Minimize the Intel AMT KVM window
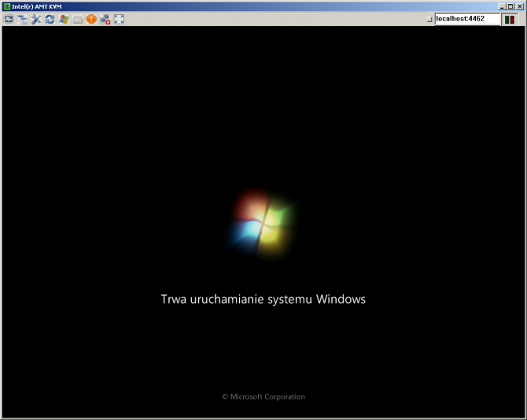Image resolution: width=527 pixels, height=420 pixels. tap(502, 6)
